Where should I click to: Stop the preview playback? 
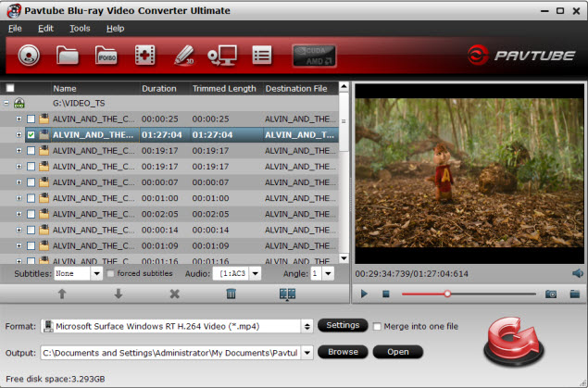pos(386,294)
